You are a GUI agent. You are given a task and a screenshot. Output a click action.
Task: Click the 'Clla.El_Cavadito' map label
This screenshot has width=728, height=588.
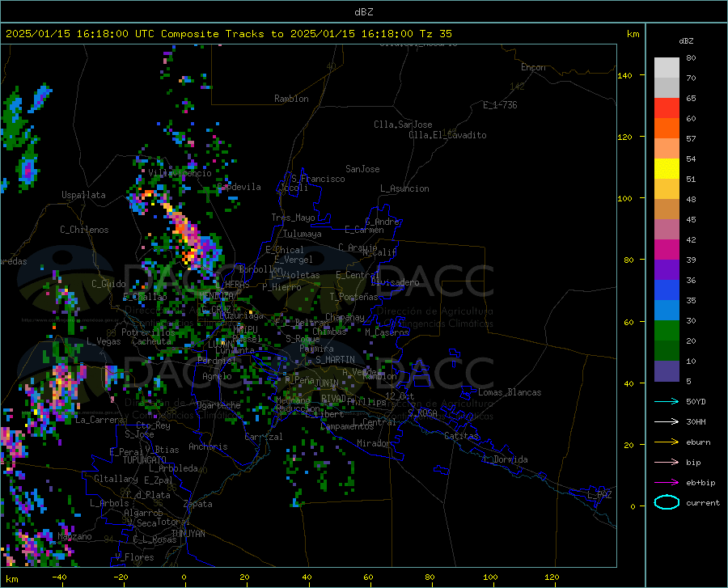[x=447, y=135]
